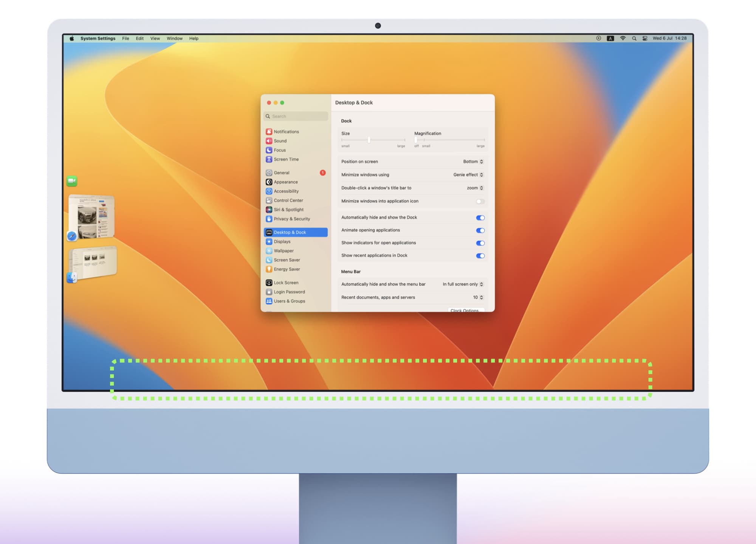Open Screen Time hourglass icon
Image resolution: width=756 pixels, height=544 pixels.
click(x=269, y=159)
